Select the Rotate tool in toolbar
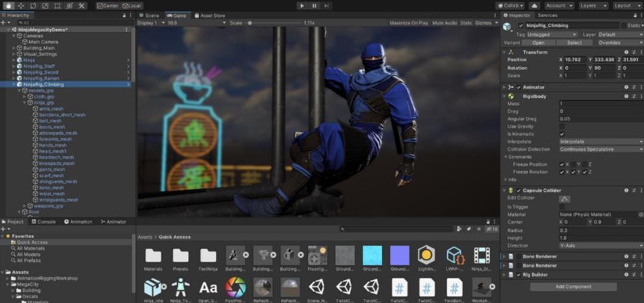 [x=32, y=5]
